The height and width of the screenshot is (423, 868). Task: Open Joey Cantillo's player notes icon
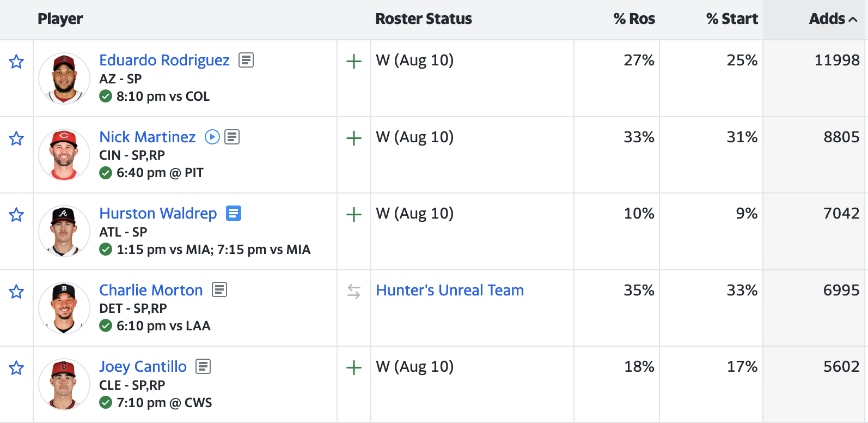click(x=203, y=366)
